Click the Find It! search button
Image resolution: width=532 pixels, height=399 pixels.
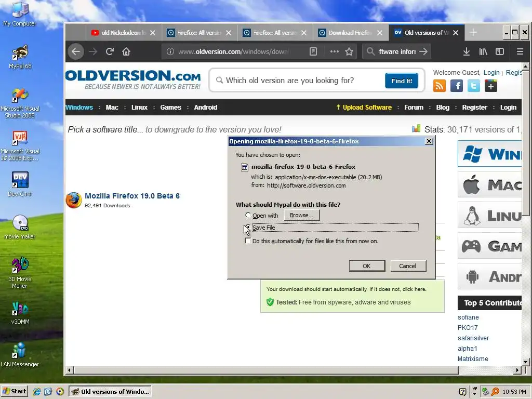coord(402,81)
